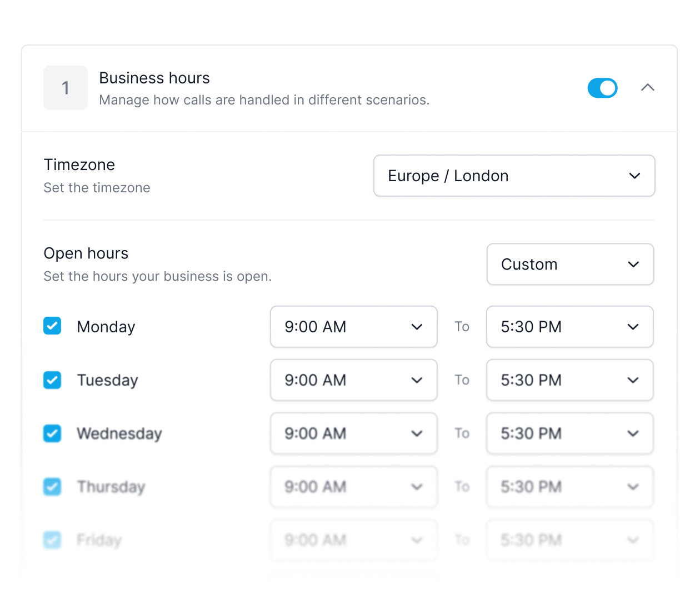This screenshot has width=700, height=589.
Task: Uncheck the Monday checkbox
Action: point(52,326)
